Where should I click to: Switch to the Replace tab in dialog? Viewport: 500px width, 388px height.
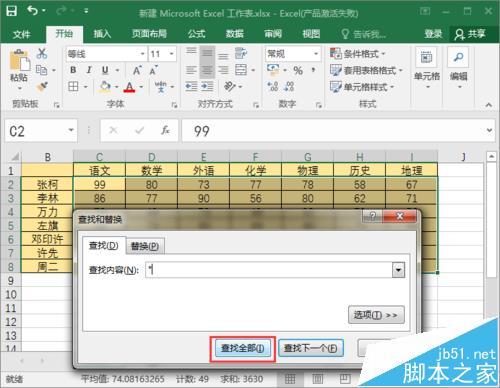click(x=145, y=246)
